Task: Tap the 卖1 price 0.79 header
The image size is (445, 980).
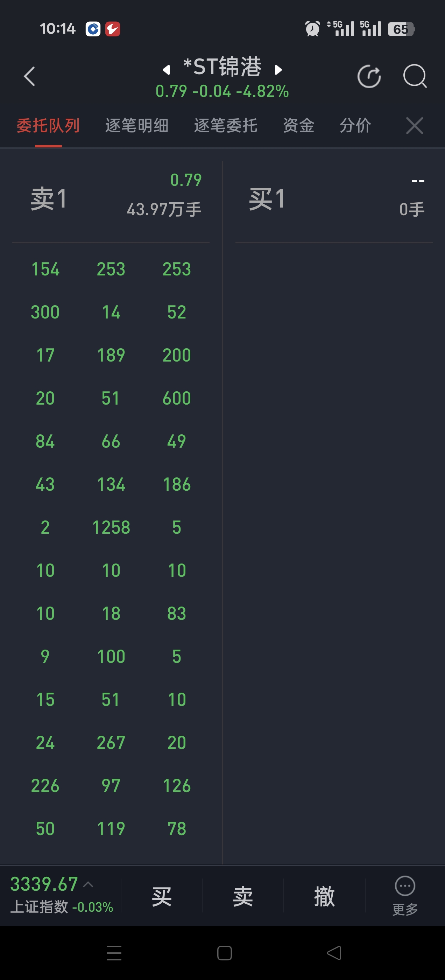Action: coord(186,180)
